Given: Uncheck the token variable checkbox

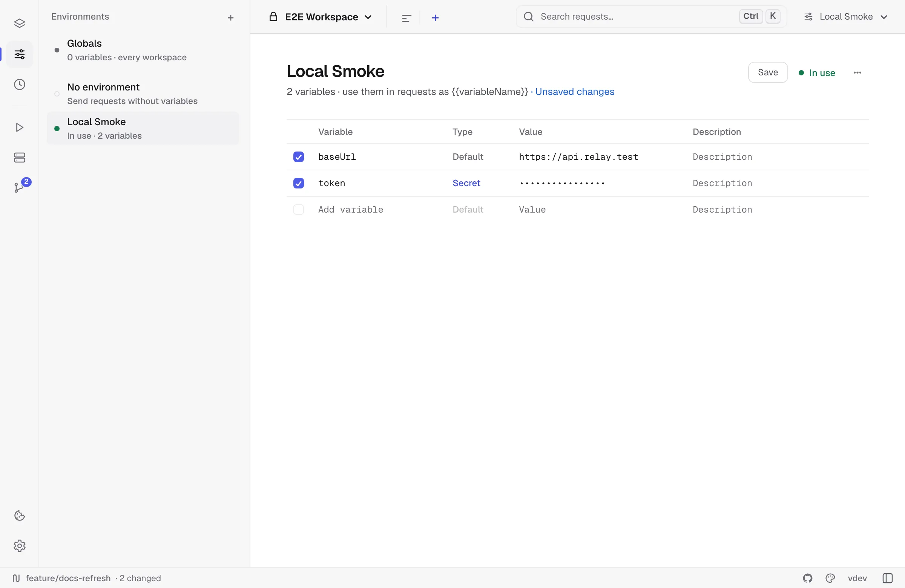Looking at the screenshot, I should pos(299,183).
